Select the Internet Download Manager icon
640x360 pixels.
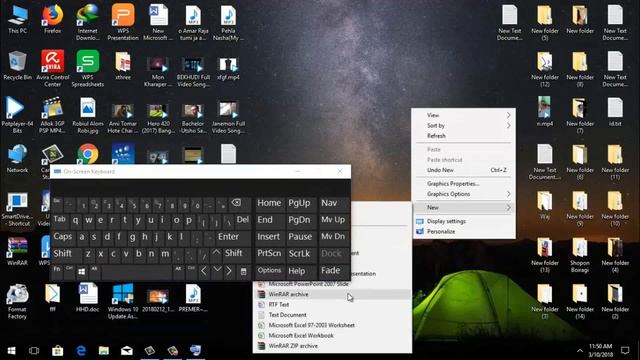pos(87,22)
